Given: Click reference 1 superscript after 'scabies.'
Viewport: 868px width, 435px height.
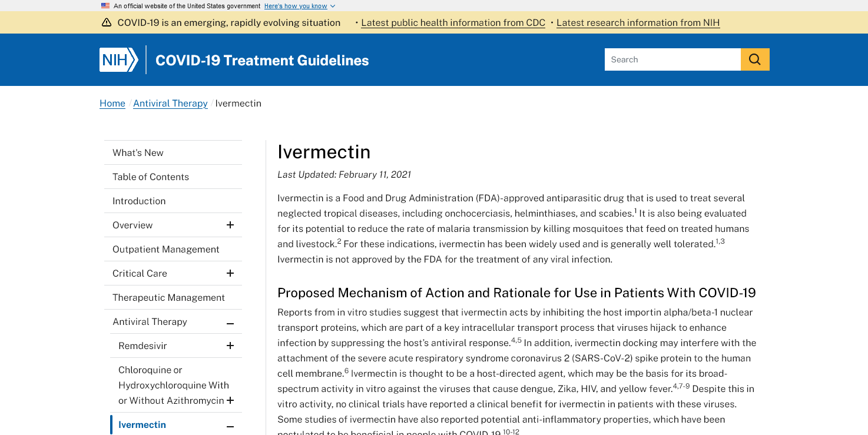Looking at the screenshot, I should point(635,211).
